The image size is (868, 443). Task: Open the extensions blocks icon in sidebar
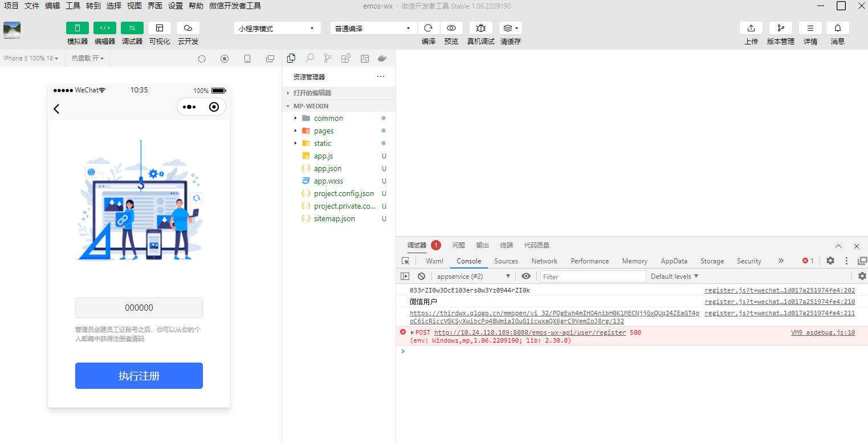click(x=346, y=58)
